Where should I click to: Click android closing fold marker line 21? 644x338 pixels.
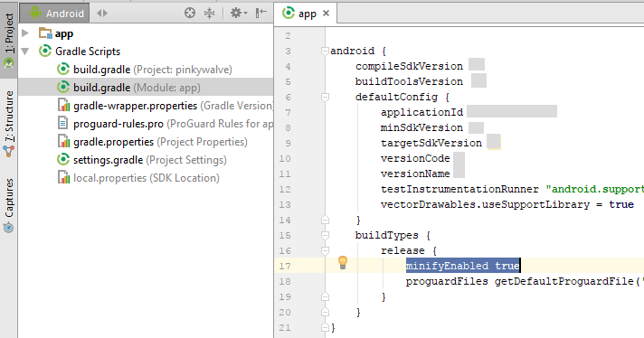point(325,327)
